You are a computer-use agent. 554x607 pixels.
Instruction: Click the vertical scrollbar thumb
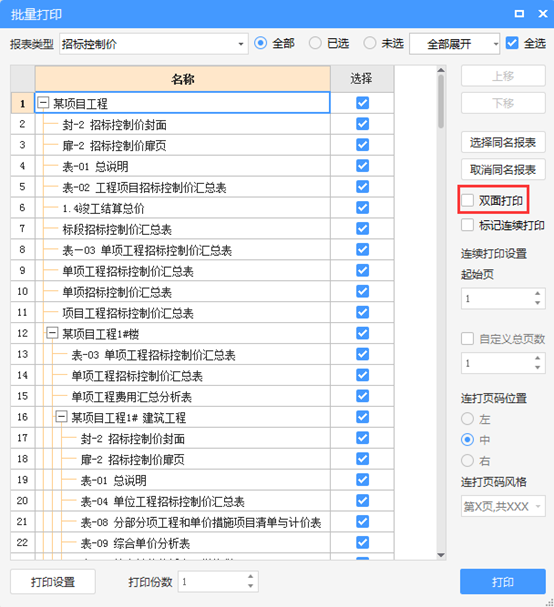441,101
